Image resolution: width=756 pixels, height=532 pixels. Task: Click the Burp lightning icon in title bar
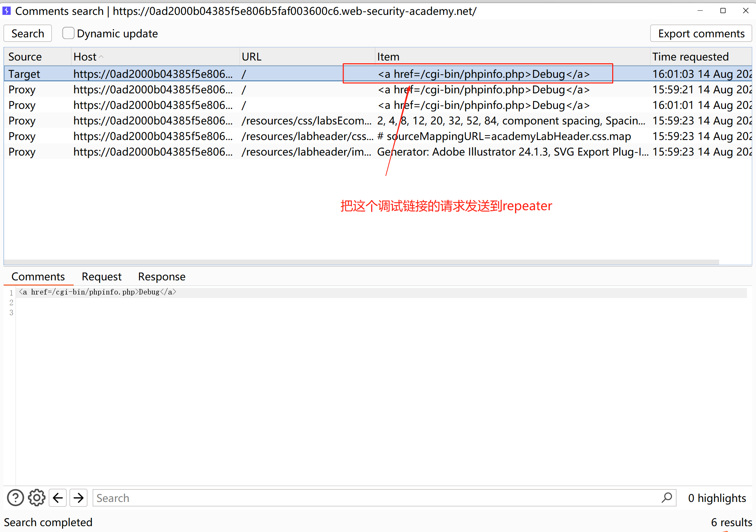point(7,11)
